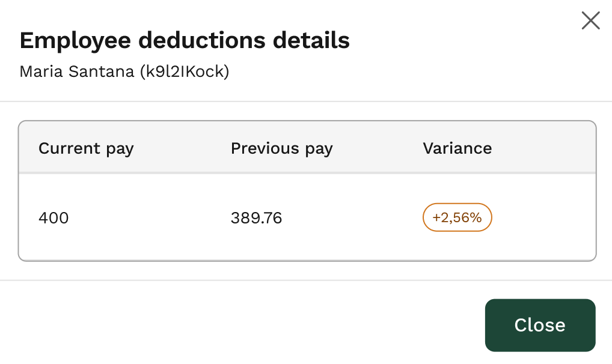612x364 pixels.
Task: Click the word pay under Previous pay header
Action: pyautogui.click(x=319, y=149)
